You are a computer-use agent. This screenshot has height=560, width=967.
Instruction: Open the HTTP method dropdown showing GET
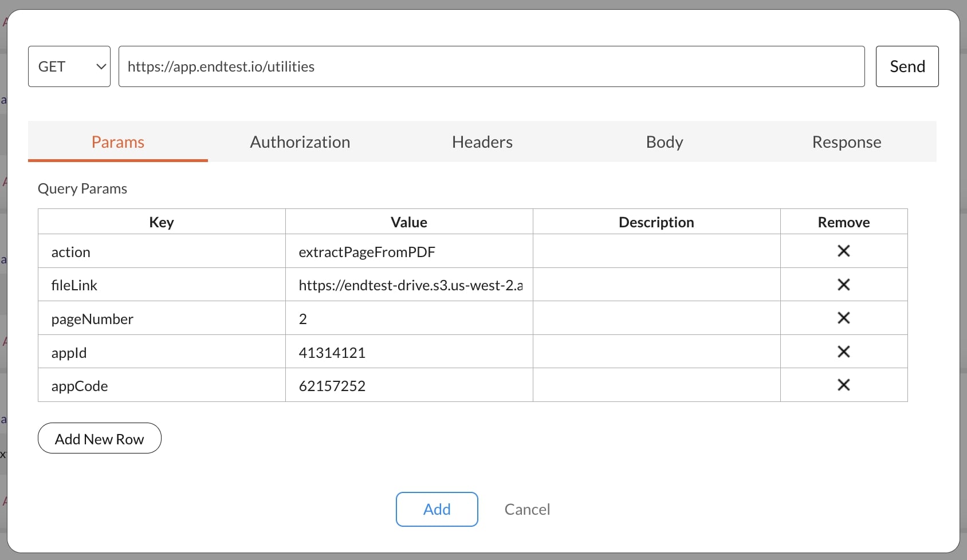point(69,66)
